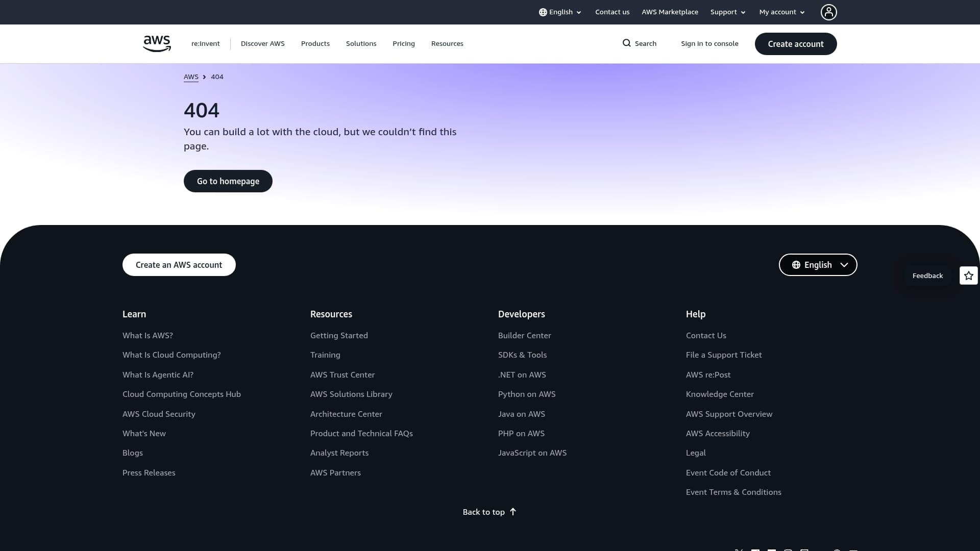Open the AWS Partners link
This screenshot has height=551, width=980.
coord(335,473)
